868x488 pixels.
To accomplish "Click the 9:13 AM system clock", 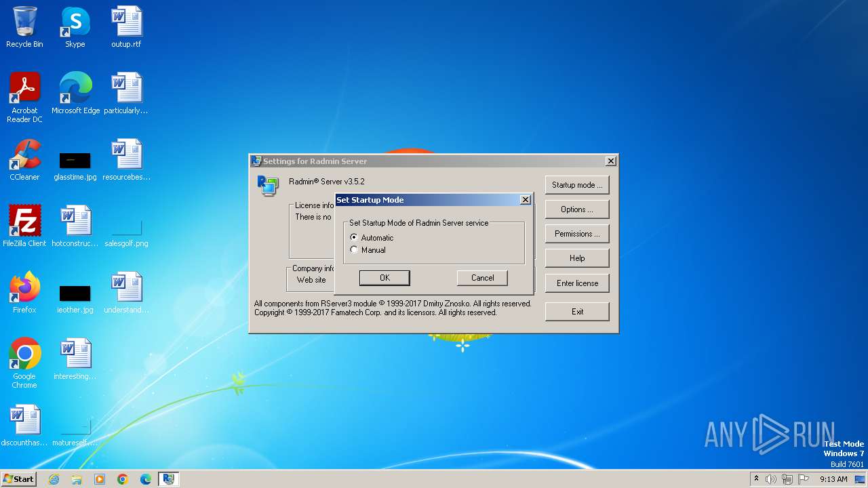I will (x=833, y=479).
